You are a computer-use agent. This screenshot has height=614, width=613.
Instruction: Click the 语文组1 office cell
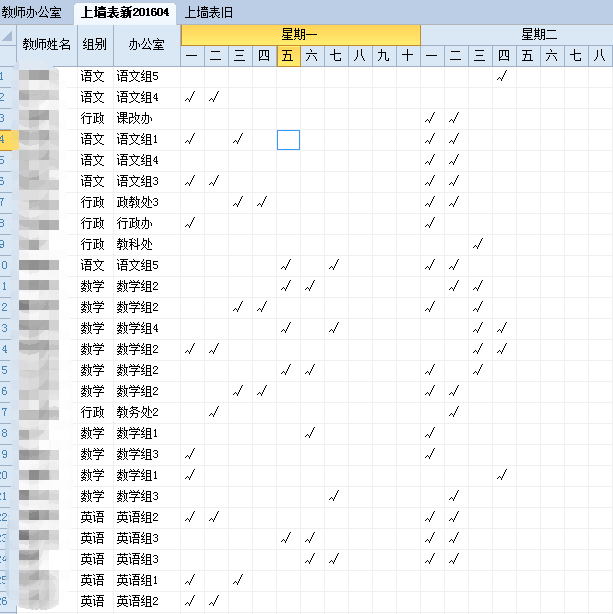(147, 139)
